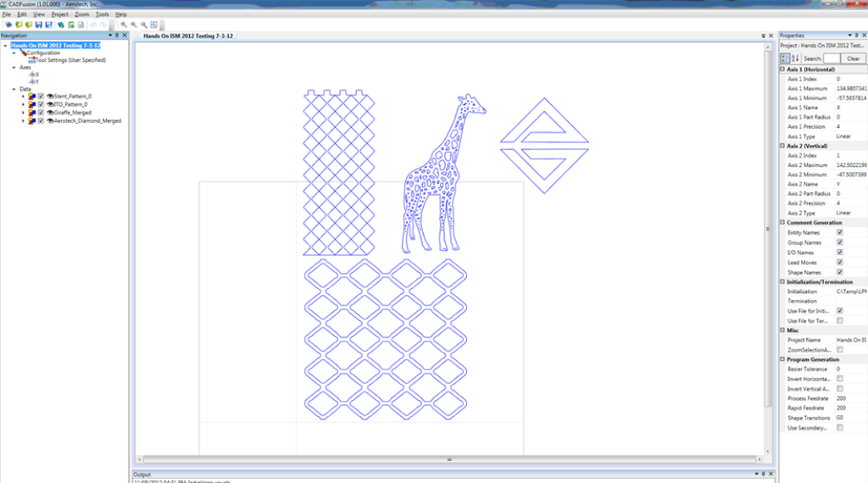Close the Navigation panel
Image resolution: width=868 pixels, height=483 pixels.
point(125,36)
